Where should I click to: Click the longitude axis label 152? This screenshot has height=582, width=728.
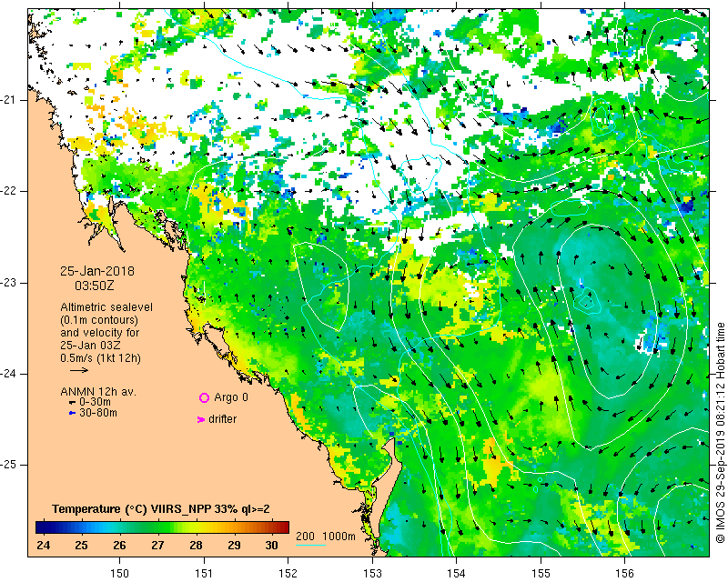pyautogui.click(x=288, y=574)
